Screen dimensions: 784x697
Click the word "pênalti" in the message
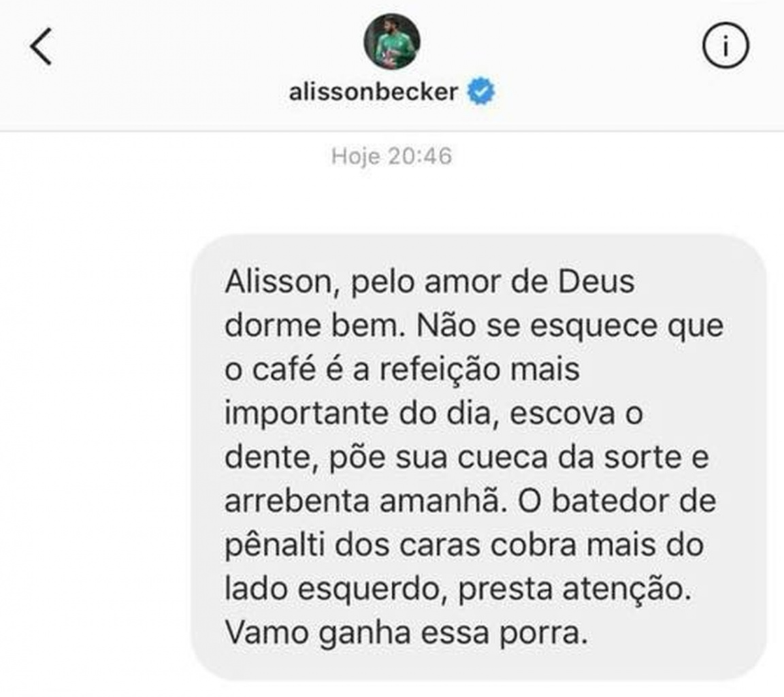275,545
